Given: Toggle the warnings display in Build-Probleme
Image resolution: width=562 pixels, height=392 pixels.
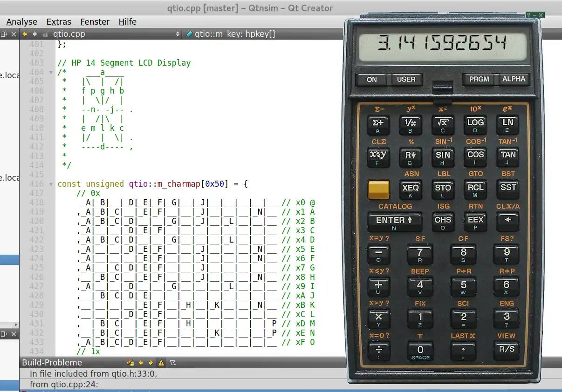Looking at the screenshot, I should (x=161, y=363).
